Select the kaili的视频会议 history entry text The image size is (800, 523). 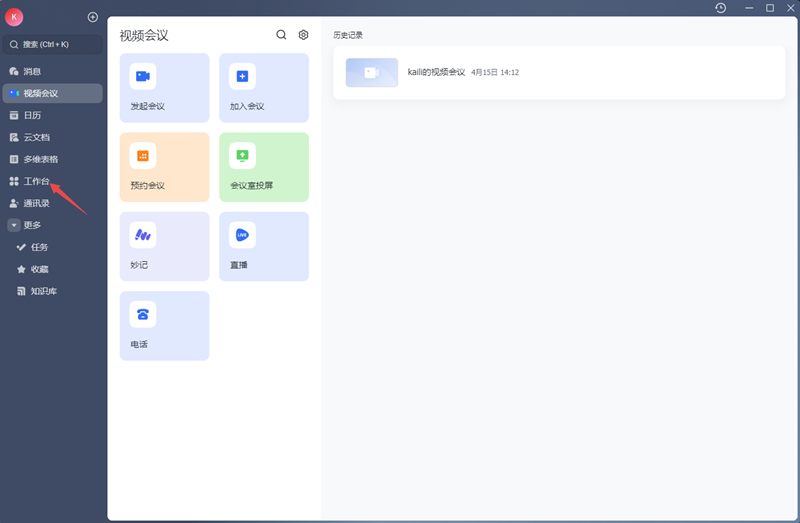[436, 72]
